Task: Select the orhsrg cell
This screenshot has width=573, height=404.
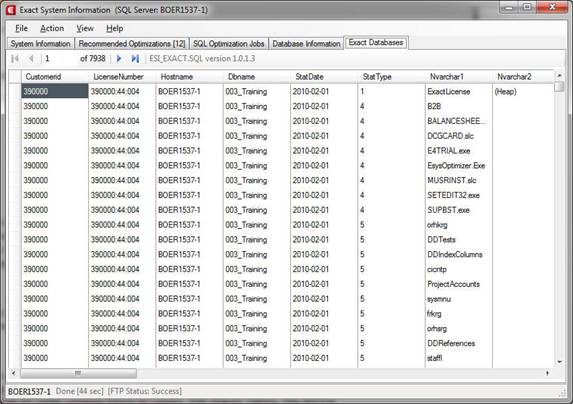Action: pos(458,328)
